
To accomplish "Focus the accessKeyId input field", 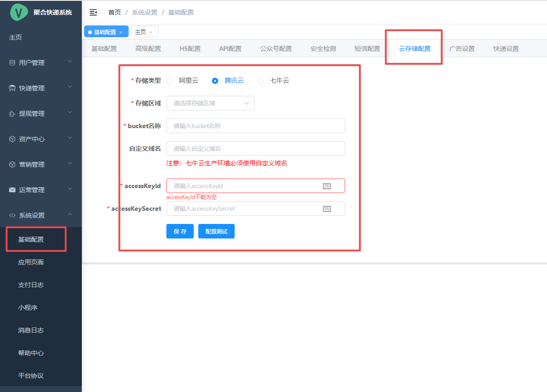I will point(256,186).
